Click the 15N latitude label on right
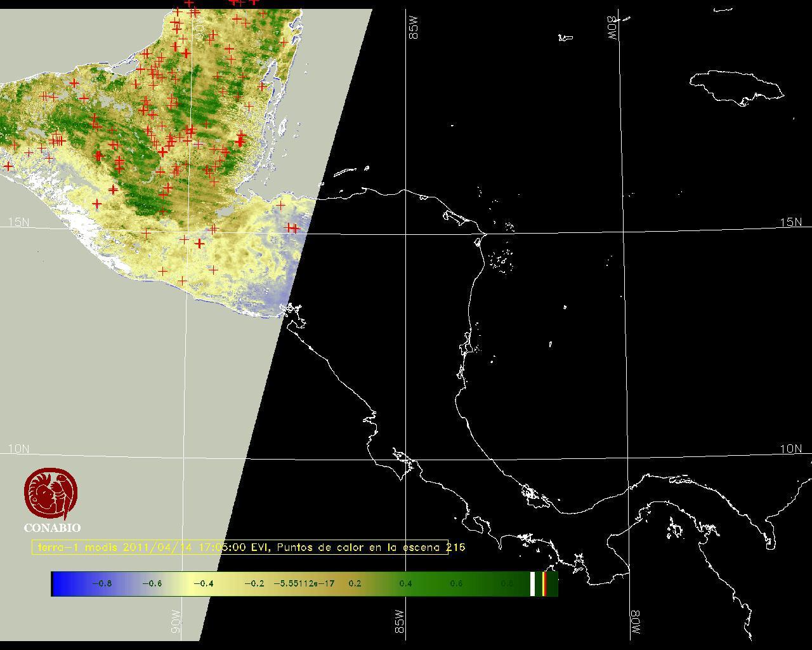Image resolution: width=812 pixels, height=650 pixels. pos(790,222)
